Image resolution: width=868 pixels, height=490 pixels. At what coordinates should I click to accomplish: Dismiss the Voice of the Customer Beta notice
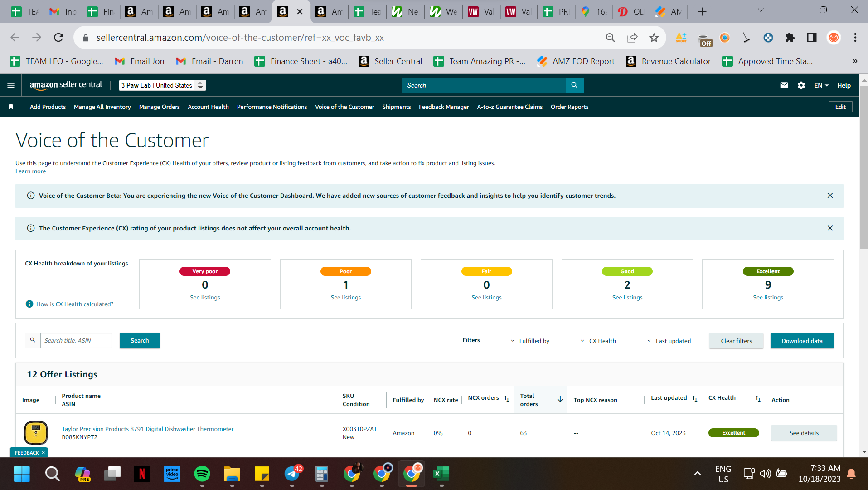[x=830, y=196]
